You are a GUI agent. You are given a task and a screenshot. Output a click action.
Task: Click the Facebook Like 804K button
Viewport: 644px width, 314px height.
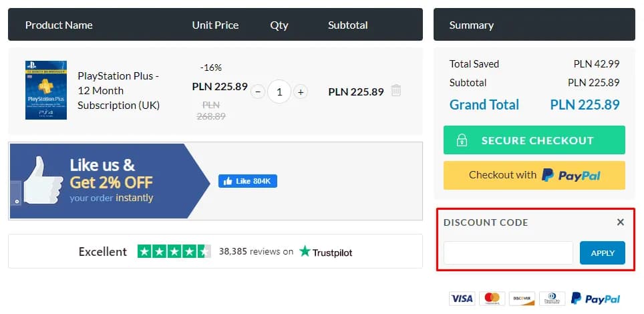click(x=247, y=181)
